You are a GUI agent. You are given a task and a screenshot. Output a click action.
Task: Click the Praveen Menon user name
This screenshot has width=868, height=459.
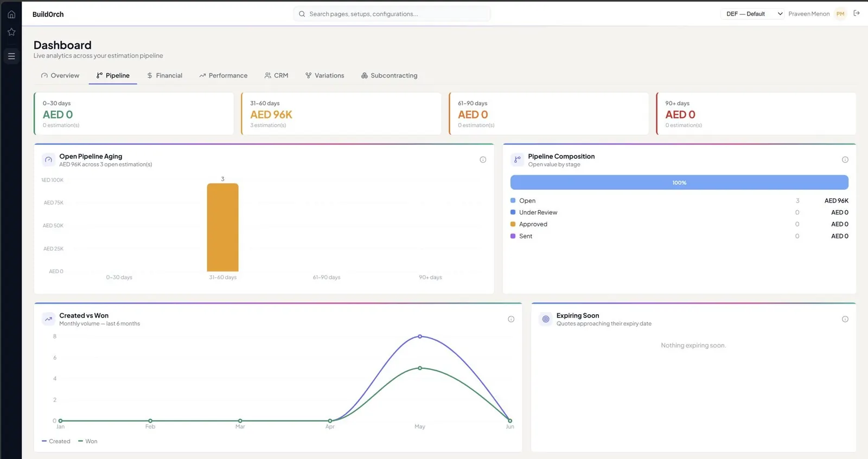pos(809,14)
